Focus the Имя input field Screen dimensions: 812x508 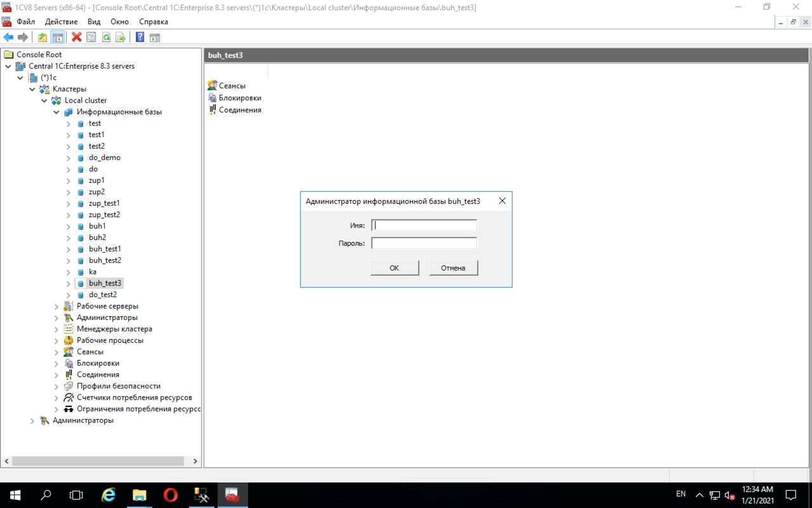coord(424,225)
